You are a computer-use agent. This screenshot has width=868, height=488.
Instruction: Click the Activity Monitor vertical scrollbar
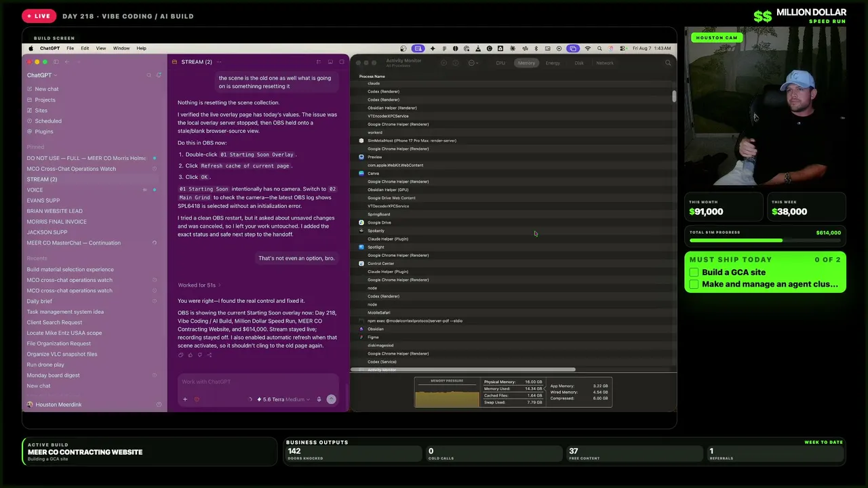tap(674, 96)
